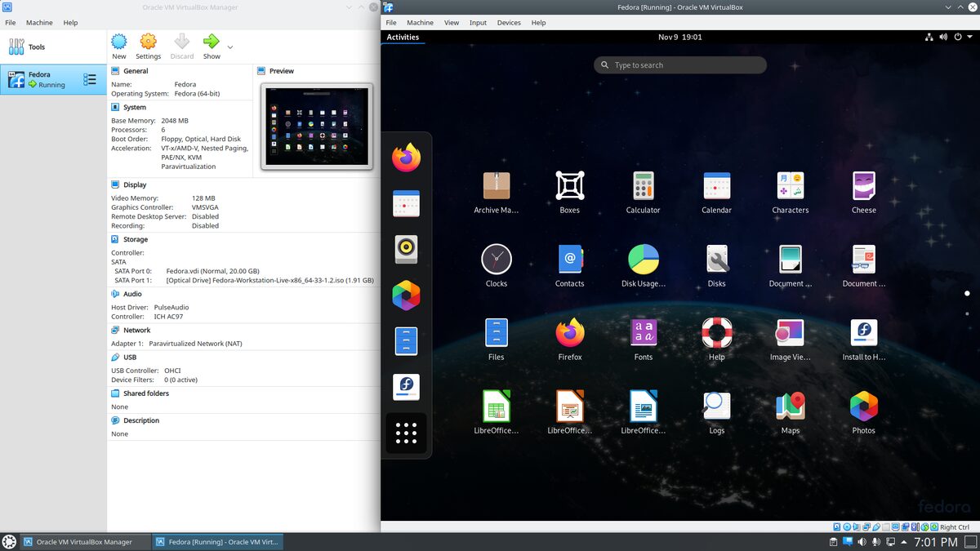The image size is (980, 551).
Task: Go to second app grid page dot
Action: (967, 313)
